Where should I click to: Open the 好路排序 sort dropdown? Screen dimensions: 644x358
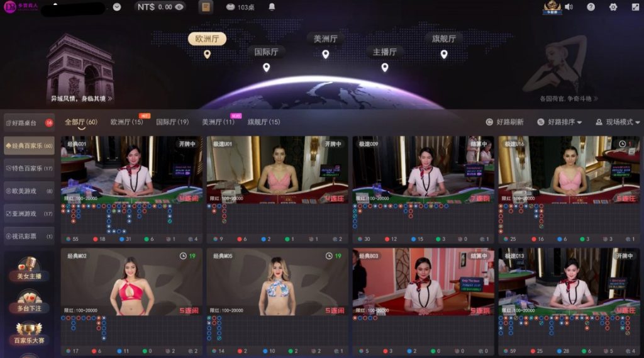pos(559,122)
